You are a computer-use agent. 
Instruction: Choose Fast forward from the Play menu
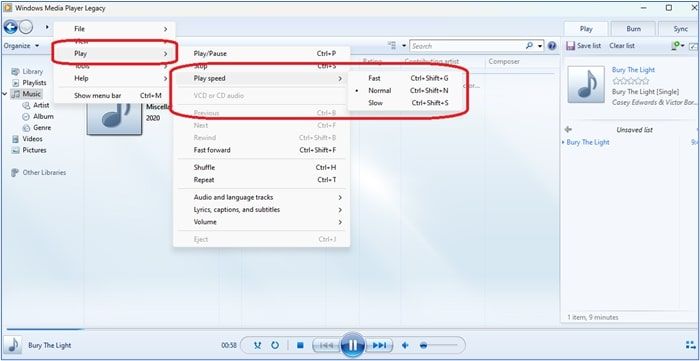[x=262, y=150]
